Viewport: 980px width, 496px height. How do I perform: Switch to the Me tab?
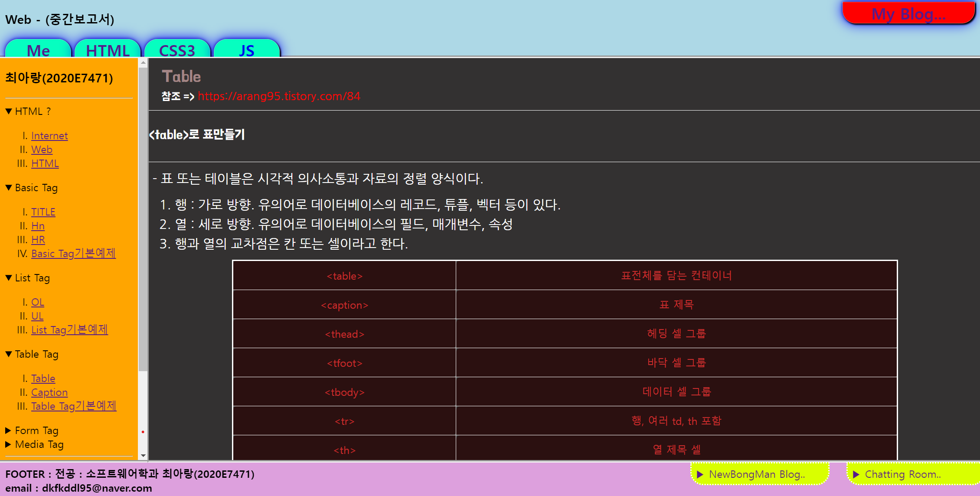click(x=38, y=50)
